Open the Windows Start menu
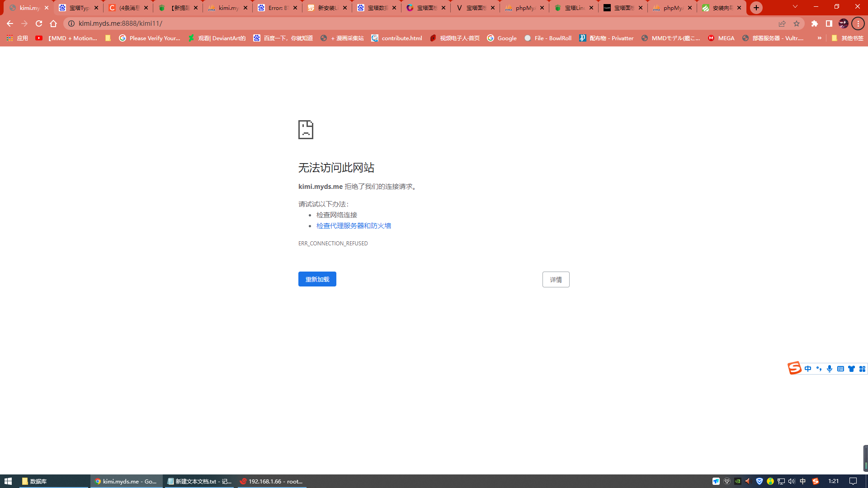868x488 pixels. [8, 481]
